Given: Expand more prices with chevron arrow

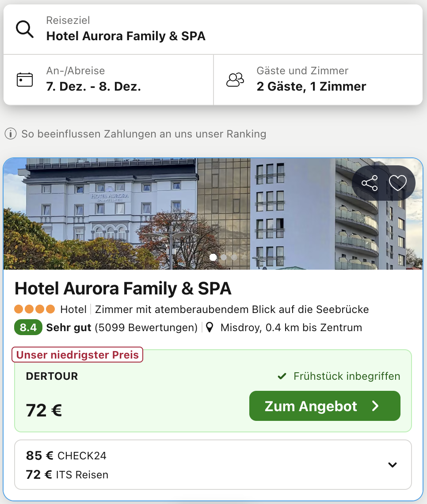Looking at the screenshot, I should 393,465.
